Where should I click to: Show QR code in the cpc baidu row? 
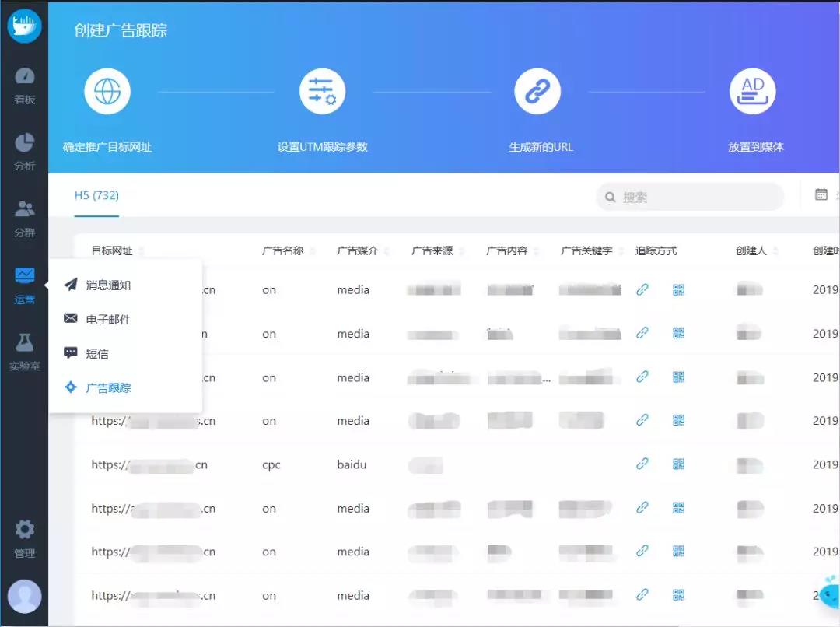click(678, 464)
